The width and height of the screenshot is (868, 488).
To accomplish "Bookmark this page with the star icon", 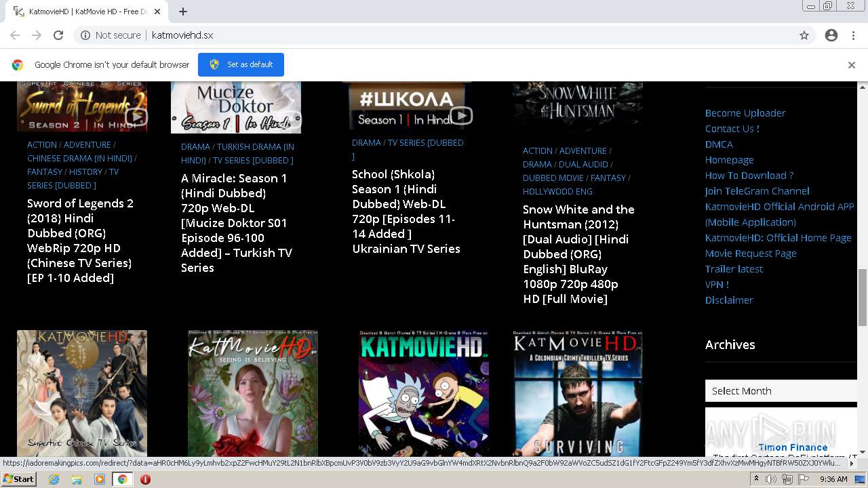I will [x=804, y=35].
